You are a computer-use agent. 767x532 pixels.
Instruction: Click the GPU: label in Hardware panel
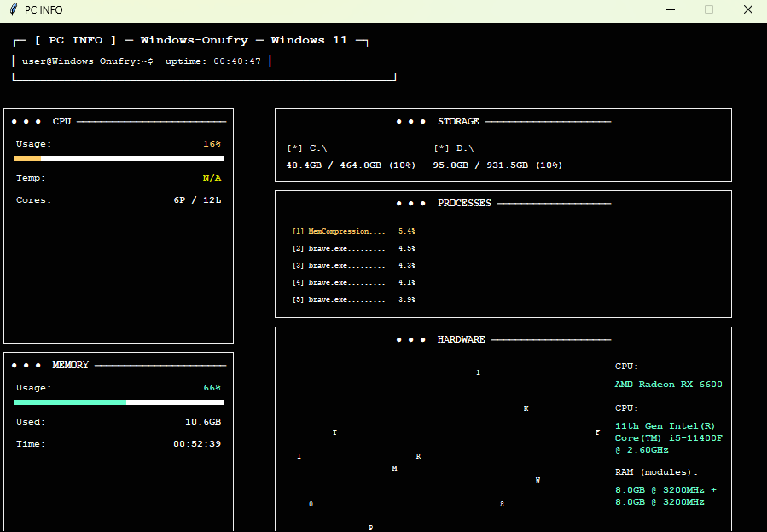pos(626,367)
